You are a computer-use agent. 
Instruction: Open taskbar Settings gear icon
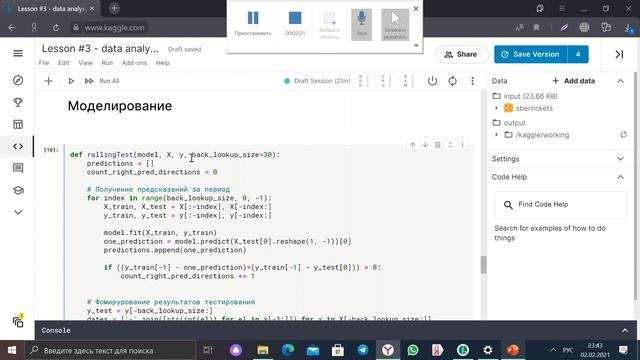pos(488,350)
